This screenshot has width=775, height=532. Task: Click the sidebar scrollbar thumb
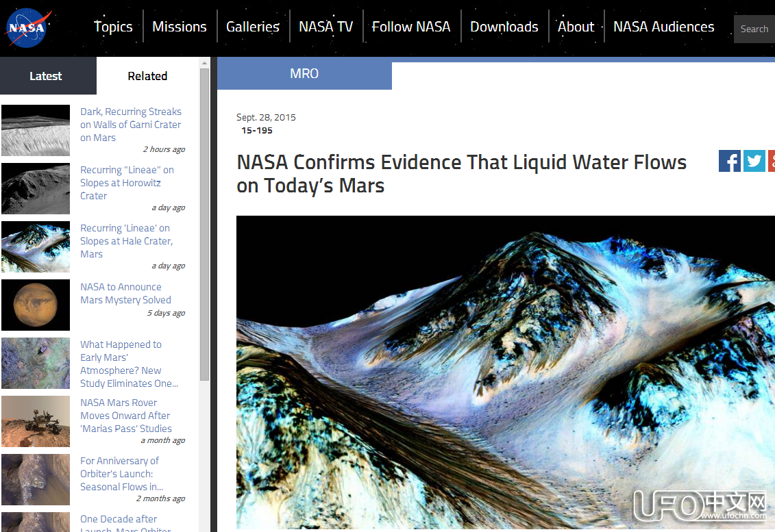204,225
